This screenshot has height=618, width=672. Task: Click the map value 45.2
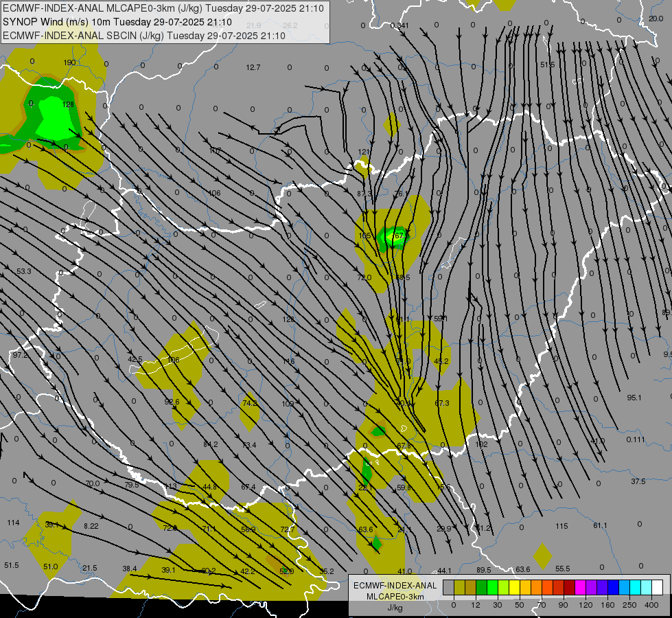[x=441, y=362]
